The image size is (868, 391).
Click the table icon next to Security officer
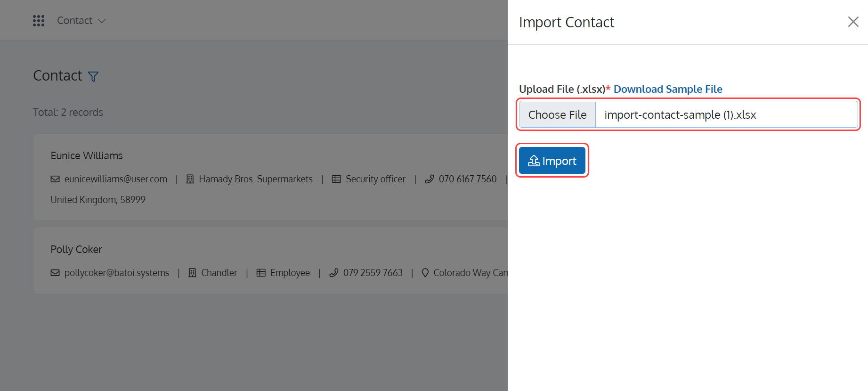pos(336,179)
